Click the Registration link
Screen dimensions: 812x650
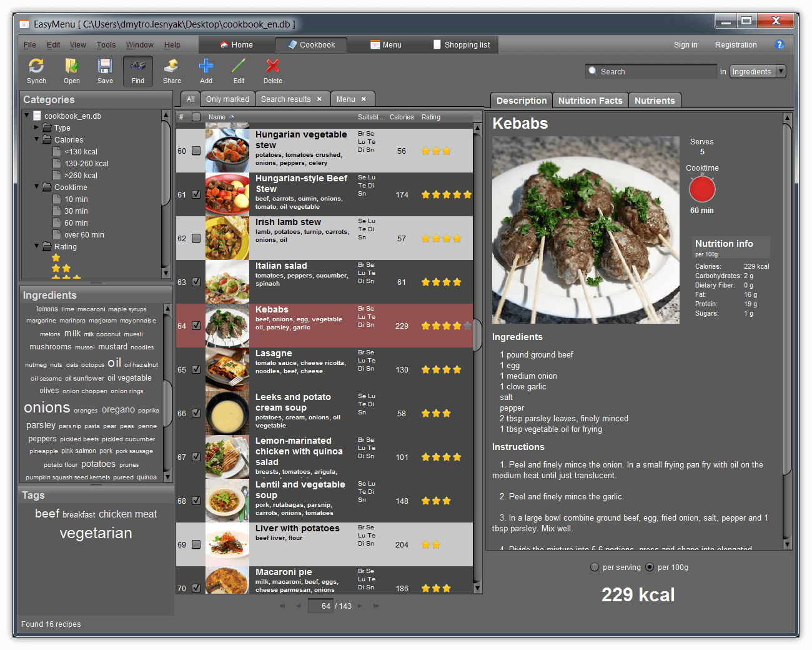click(x=736, y=45)
